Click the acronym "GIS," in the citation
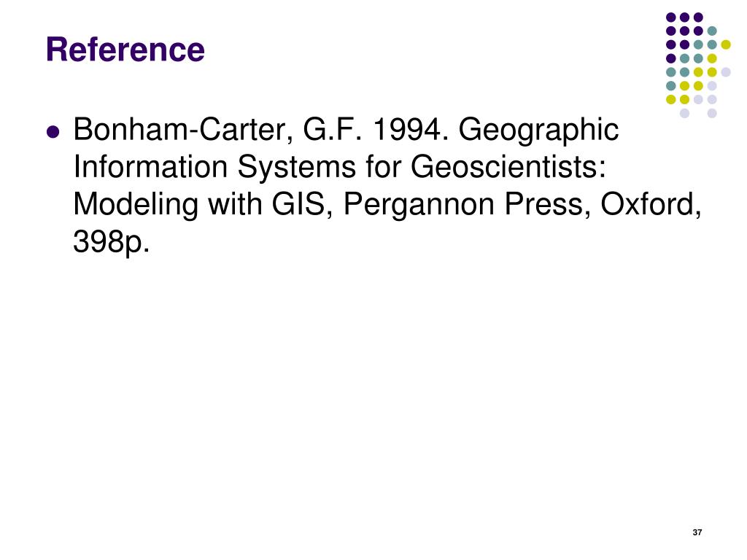This screenshot has height=560, width=747. click(302, 204)
